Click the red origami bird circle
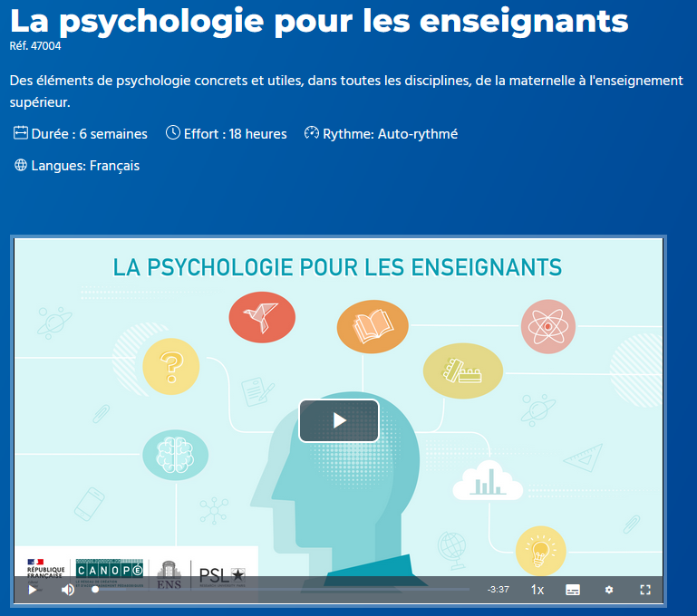The height and width of the screenshot is (616, 697). (262, 317)
